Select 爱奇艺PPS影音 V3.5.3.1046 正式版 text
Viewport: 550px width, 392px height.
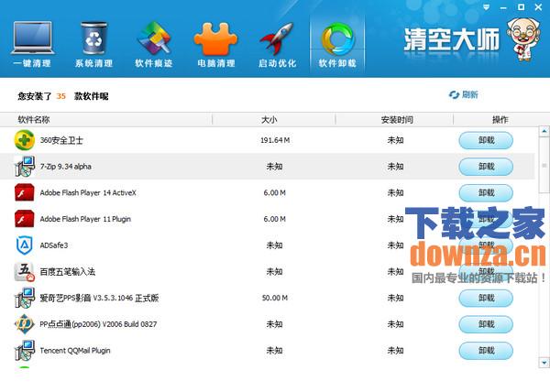(99, 298)
